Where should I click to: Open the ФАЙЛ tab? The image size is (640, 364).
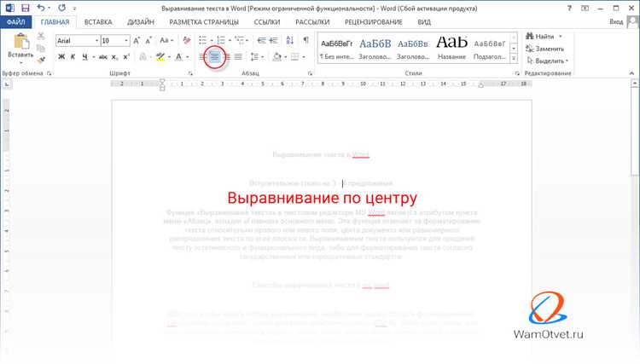coord(16,22)
